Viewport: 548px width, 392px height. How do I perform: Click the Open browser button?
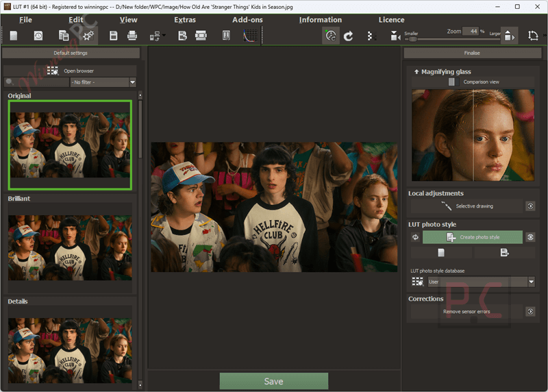70,71
